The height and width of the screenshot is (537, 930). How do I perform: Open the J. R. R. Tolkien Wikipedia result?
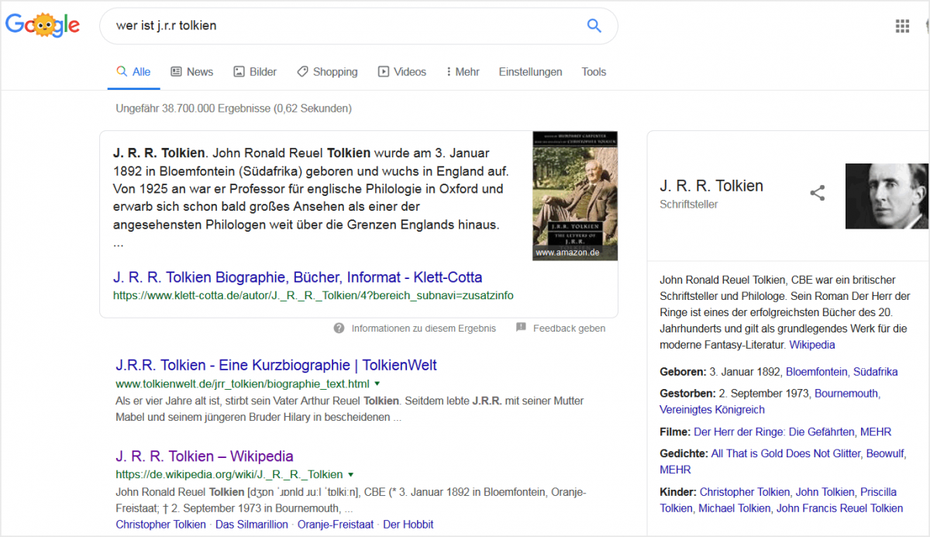pyautogui.click(x=204, y=456)
